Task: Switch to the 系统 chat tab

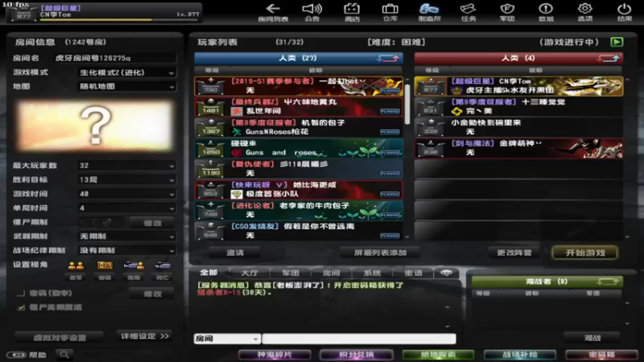Action: coord(372,273)
